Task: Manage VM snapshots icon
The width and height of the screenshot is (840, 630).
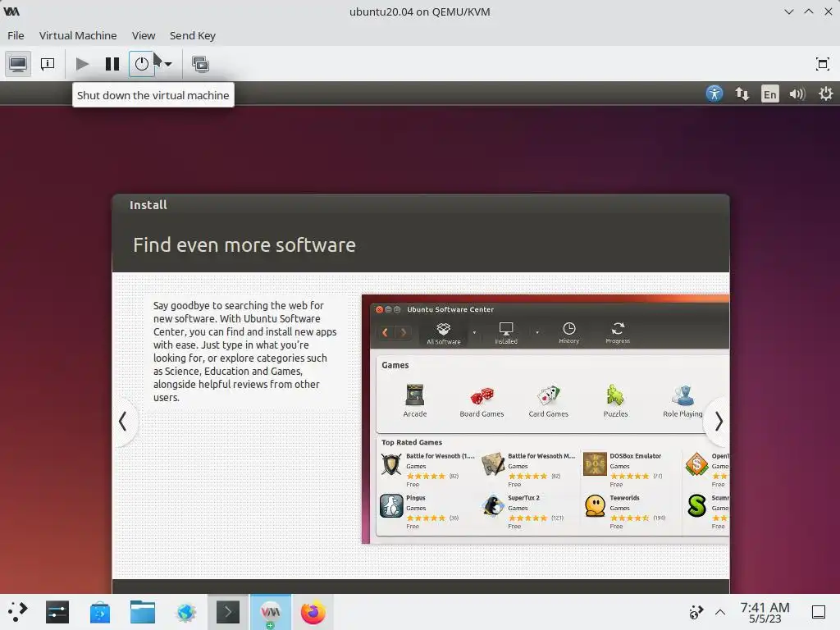Action: [200, 64]
